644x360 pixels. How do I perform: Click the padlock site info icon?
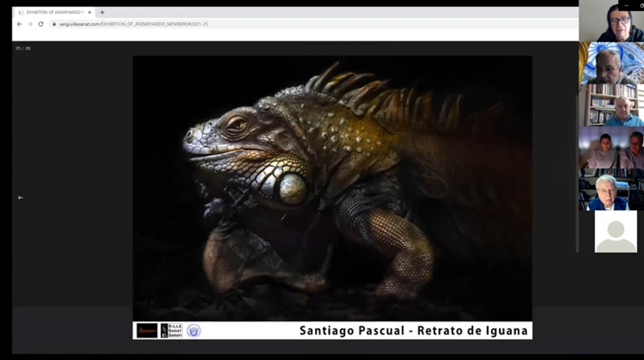[54, 24]
